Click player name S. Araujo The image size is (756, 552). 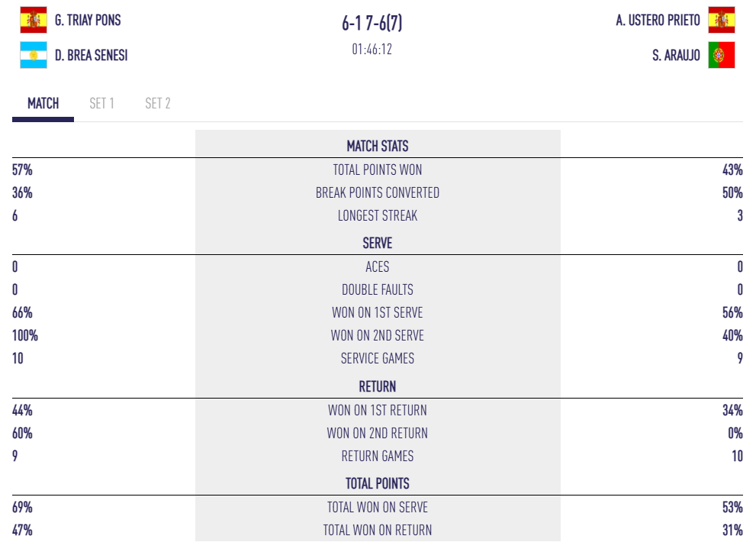(676, 55)
